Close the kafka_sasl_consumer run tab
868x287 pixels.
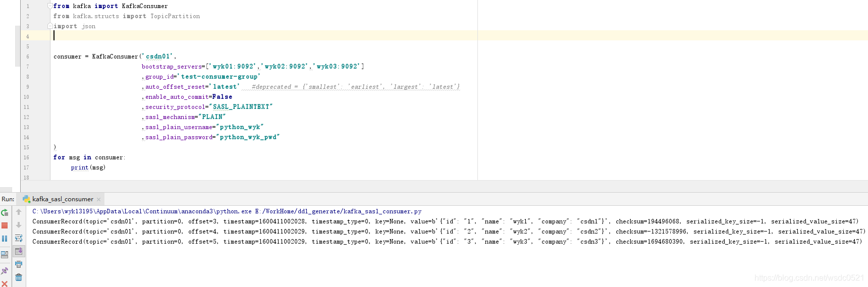[x=99, y=199]
